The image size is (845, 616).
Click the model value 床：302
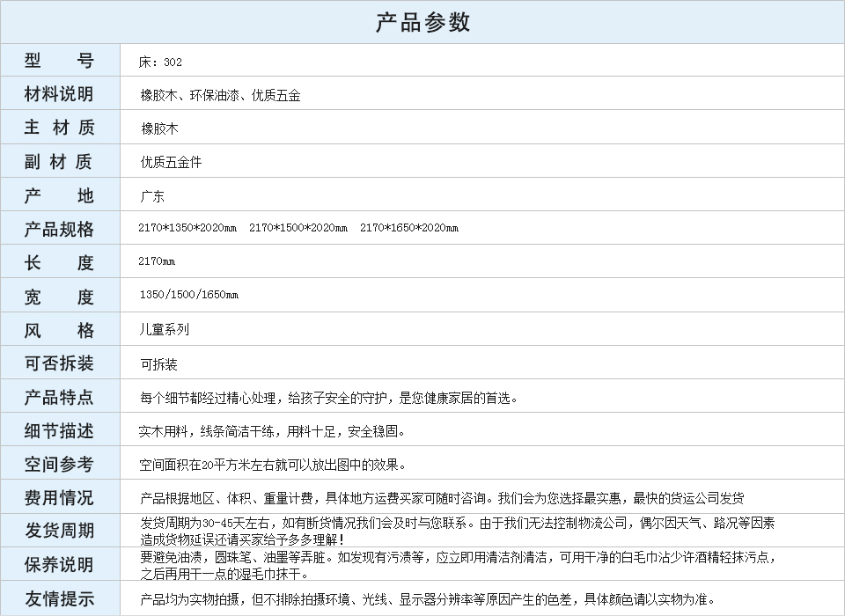tap(160, 62)
